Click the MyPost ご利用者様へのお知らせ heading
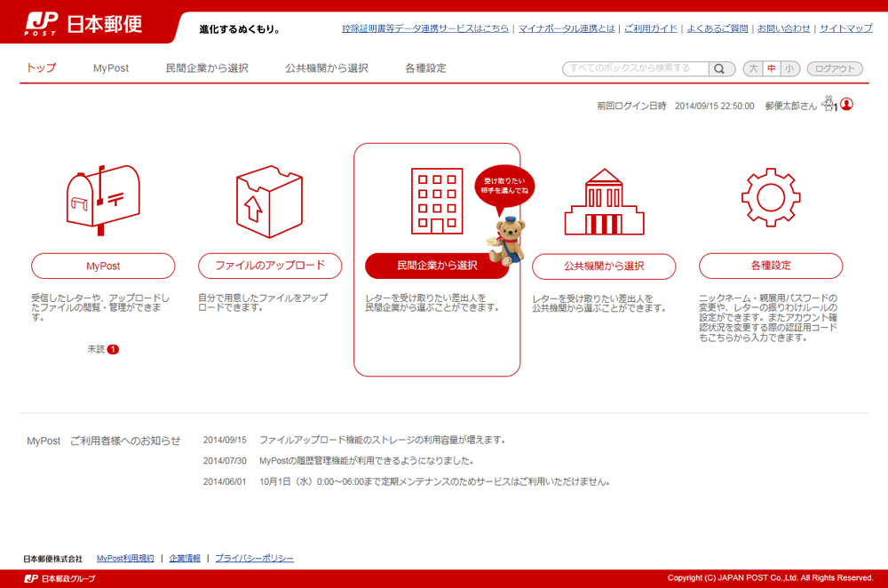 point(104,441)
